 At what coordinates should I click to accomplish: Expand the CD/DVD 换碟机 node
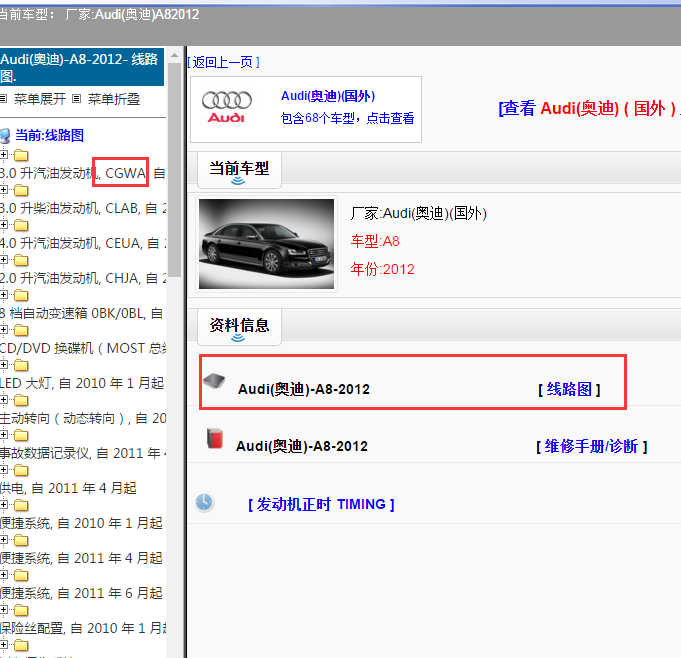coord(3,330)
